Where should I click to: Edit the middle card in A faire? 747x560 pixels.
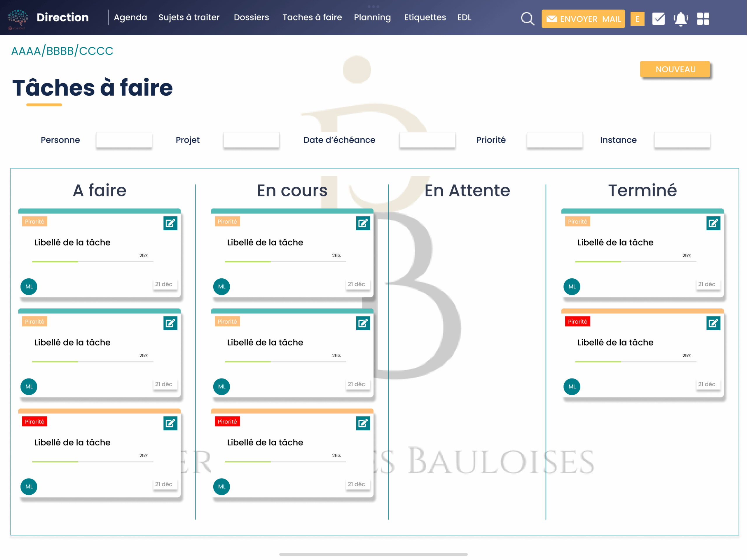(170, 323)
